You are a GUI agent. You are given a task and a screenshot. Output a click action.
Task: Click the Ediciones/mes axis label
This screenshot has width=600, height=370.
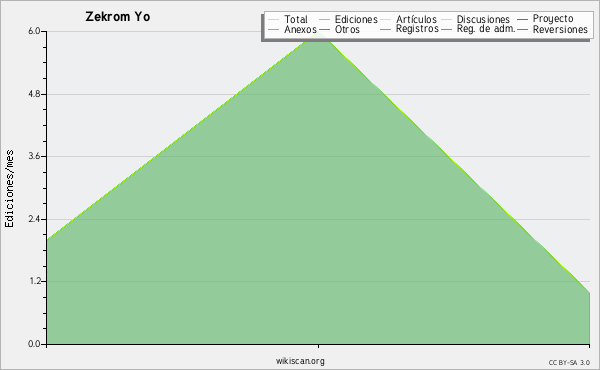pos(9,188)
